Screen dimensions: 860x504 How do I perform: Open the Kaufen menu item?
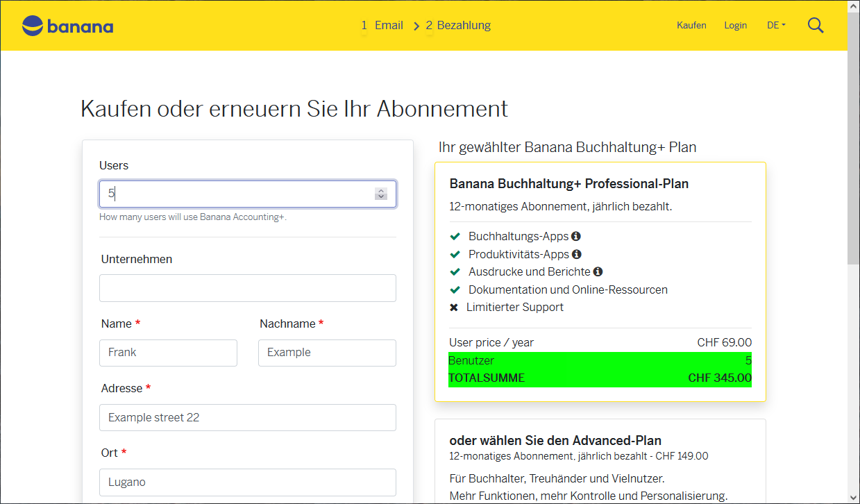[691, 25]
